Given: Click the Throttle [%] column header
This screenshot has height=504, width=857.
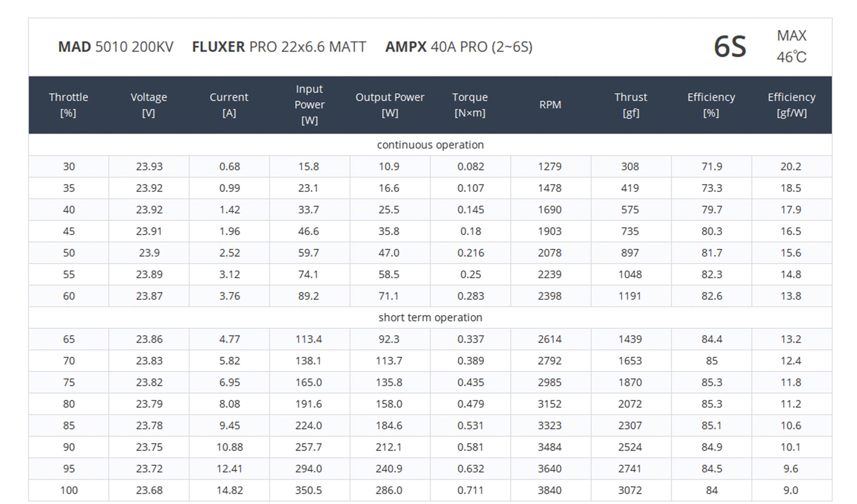Looking at the screenshot, I should (x=69, y=105).
